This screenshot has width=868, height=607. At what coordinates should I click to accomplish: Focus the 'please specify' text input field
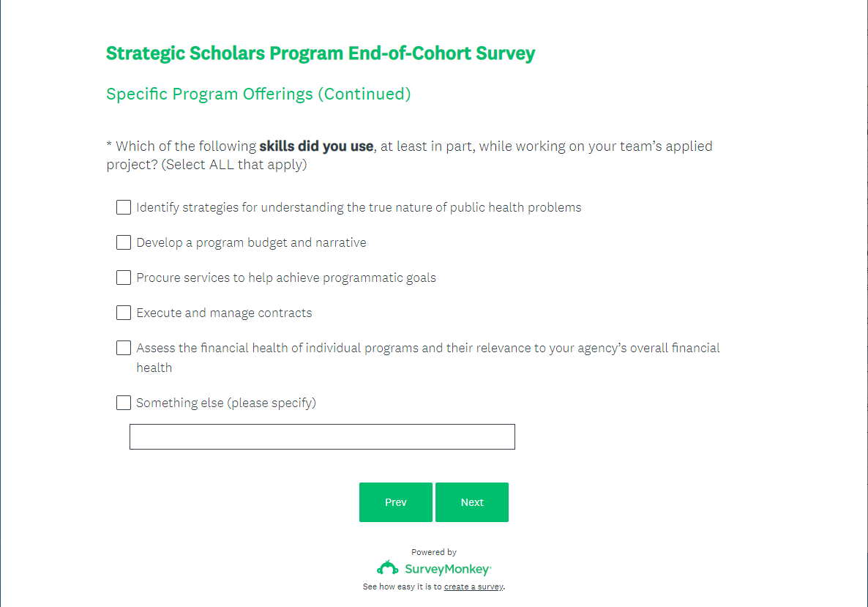(x=322, y=436)
